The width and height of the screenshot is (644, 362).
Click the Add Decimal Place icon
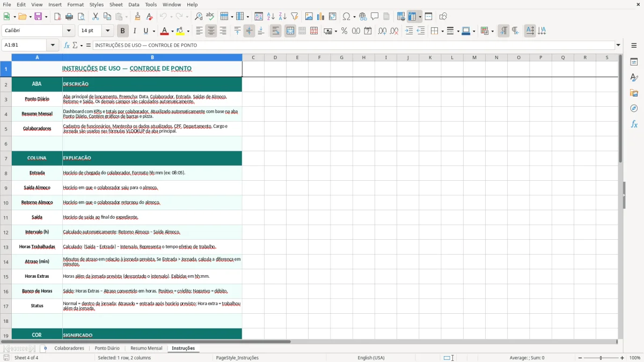382,31
